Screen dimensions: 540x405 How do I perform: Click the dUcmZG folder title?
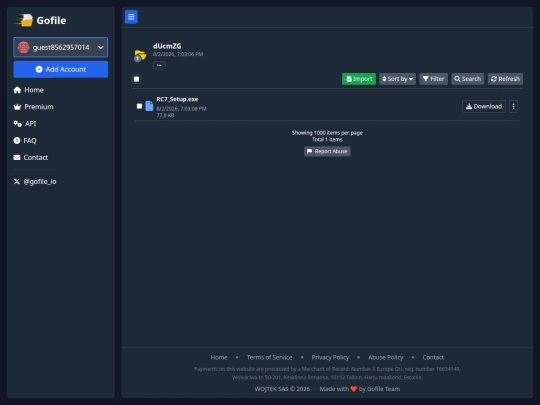(167, 46)
